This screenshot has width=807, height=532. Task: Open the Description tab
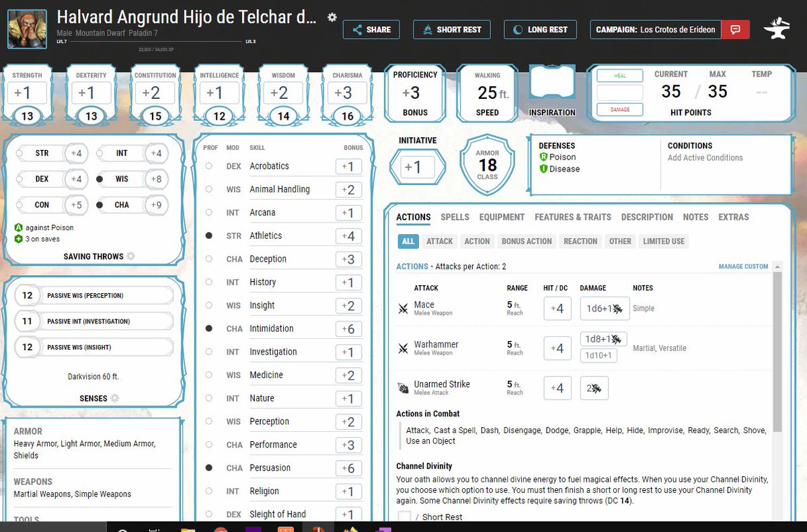(647, 217)
